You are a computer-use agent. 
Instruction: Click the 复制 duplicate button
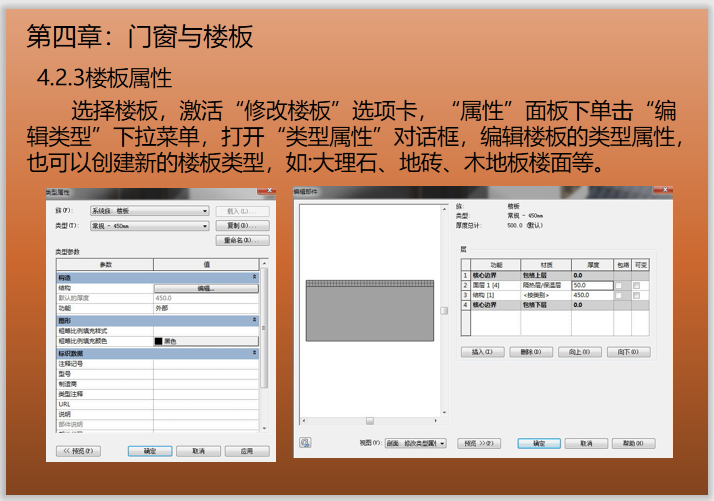click(x=242, y=226)
